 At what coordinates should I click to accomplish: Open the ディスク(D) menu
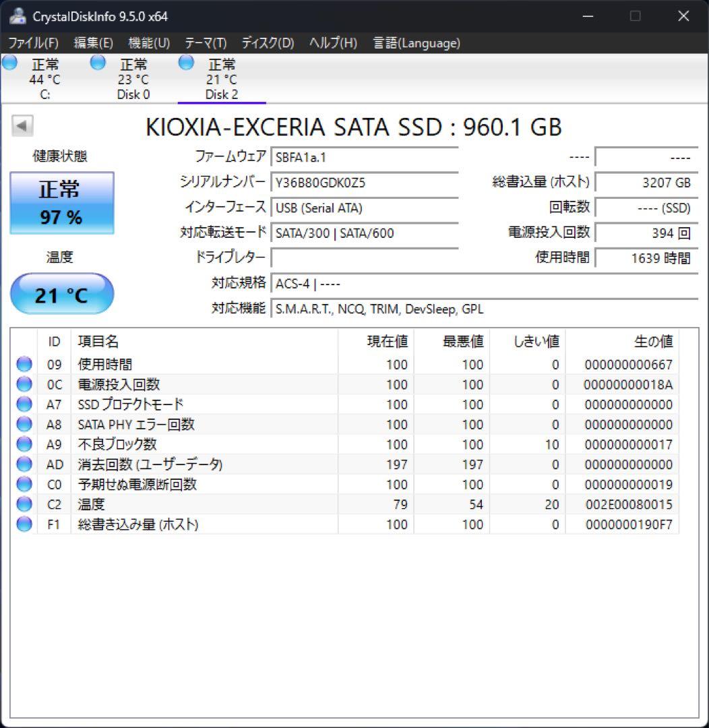point(268,43)
